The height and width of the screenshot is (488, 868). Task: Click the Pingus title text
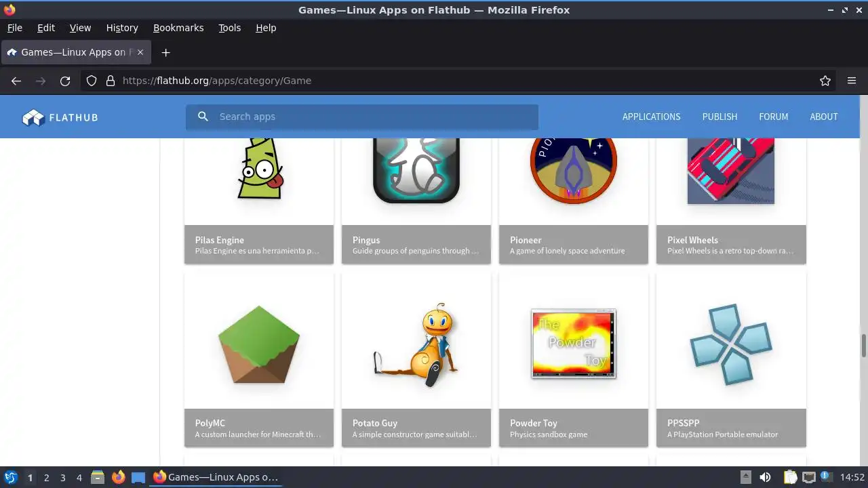click(x=366, y=240)
